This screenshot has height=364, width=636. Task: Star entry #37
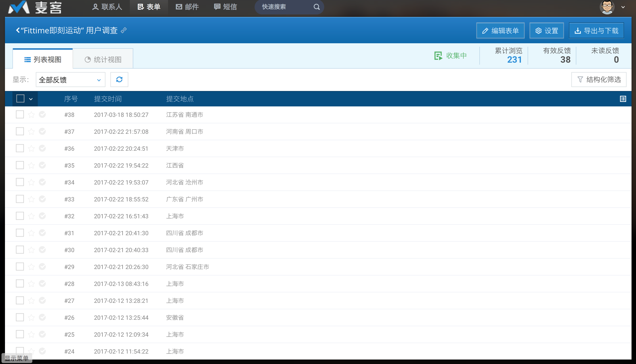click(x=31, y=132)
